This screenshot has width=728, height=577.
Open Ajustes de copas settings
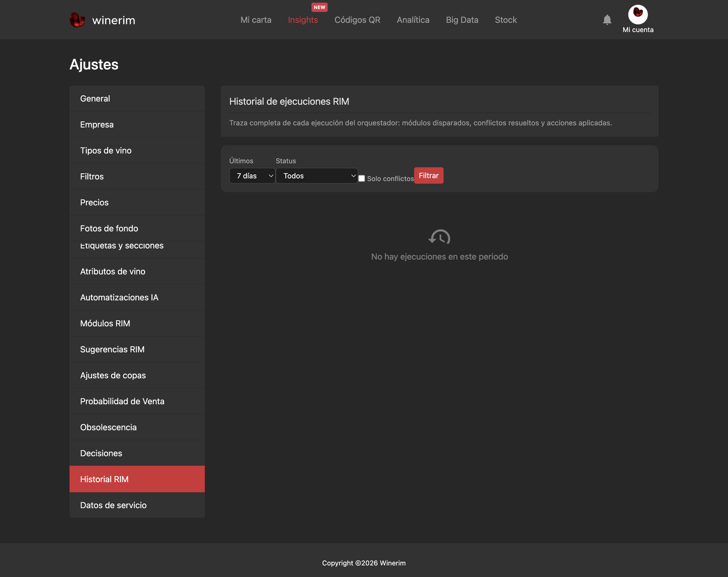point(137,376)
